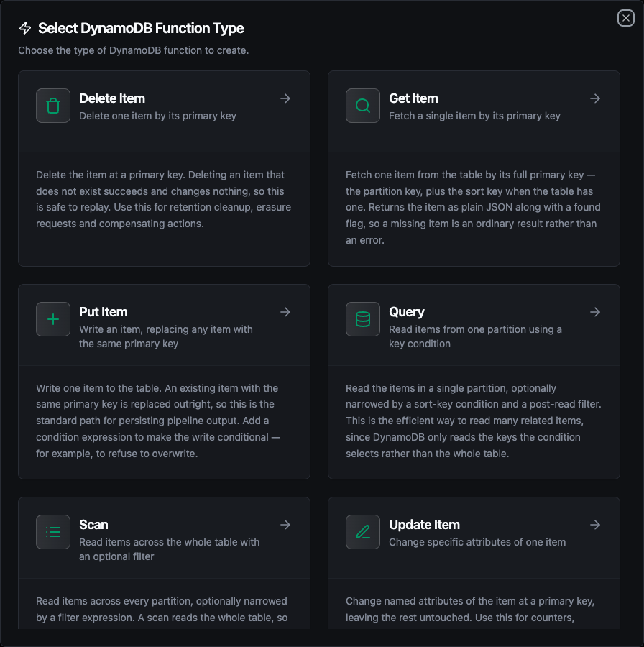Follow the arrow on the Scan card
Viewport: 644px width, 647px height.
point(285,525)
